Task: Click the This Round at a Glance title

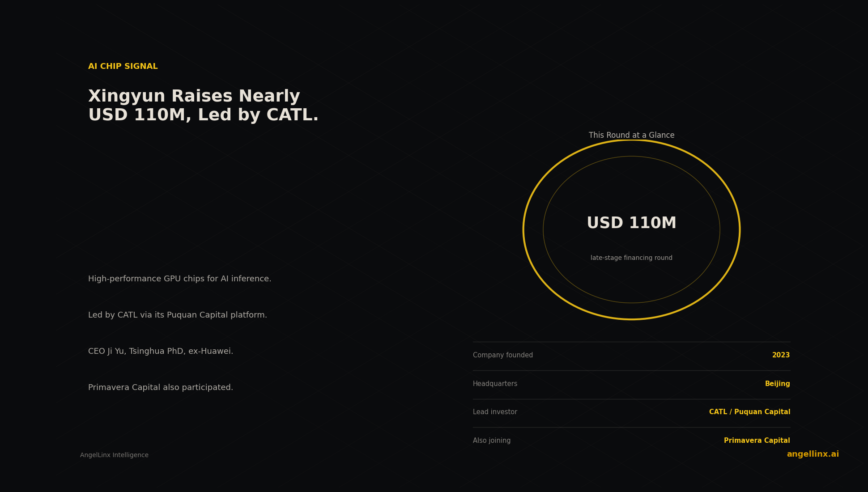Action: click(x=631, y=136)
